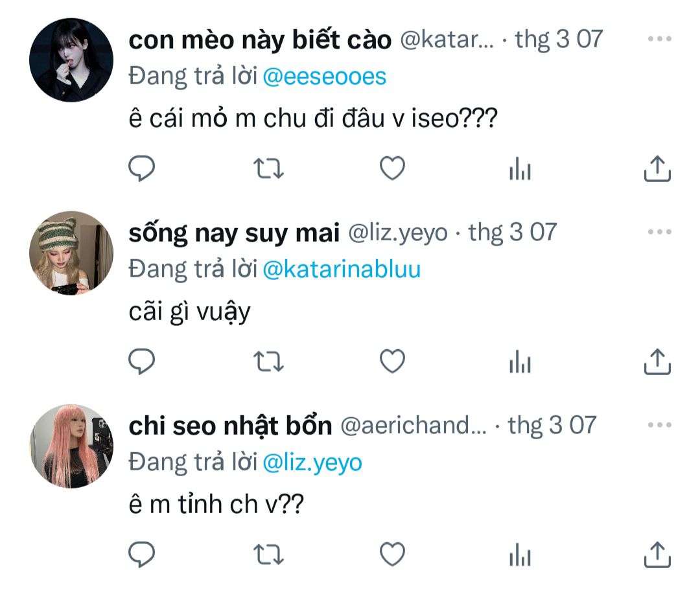Reply to the "ê m tỉnh ch v??" tweet
The height and width of the screenshot is (596, 700).
[140, 555]
